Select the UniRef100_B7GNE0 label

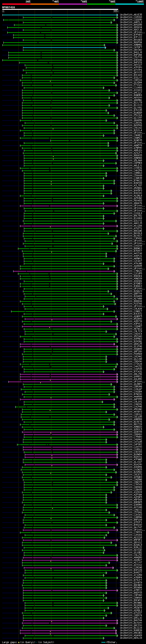point(131,284)
